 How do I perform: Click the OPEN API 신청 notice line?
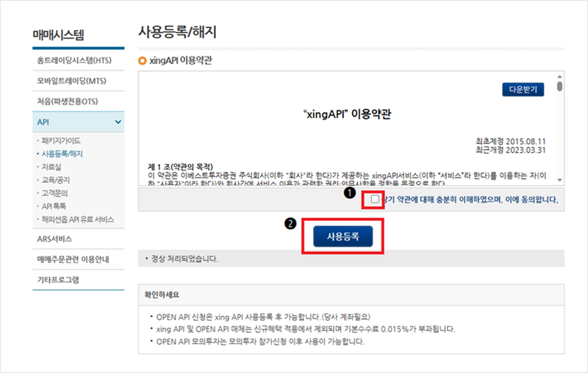click(263, 317)
